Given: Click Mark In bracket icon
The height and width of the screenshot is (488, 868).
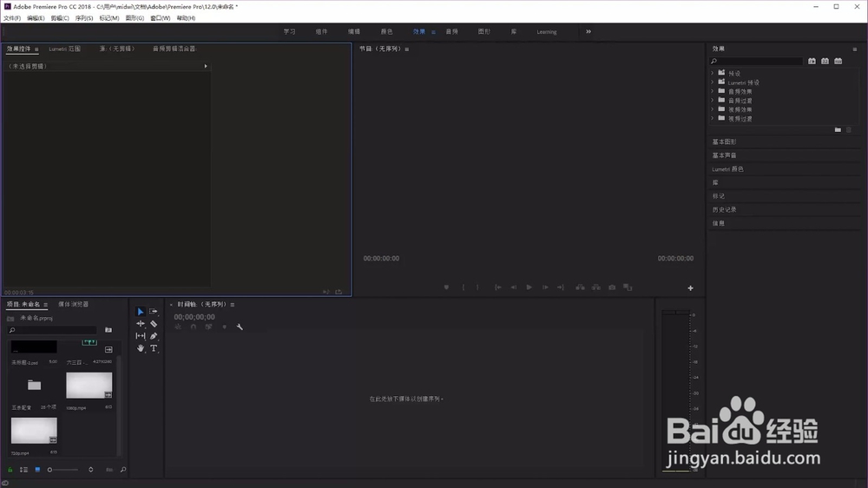Looking at the screenshot, I should click(x=463, y=287).
